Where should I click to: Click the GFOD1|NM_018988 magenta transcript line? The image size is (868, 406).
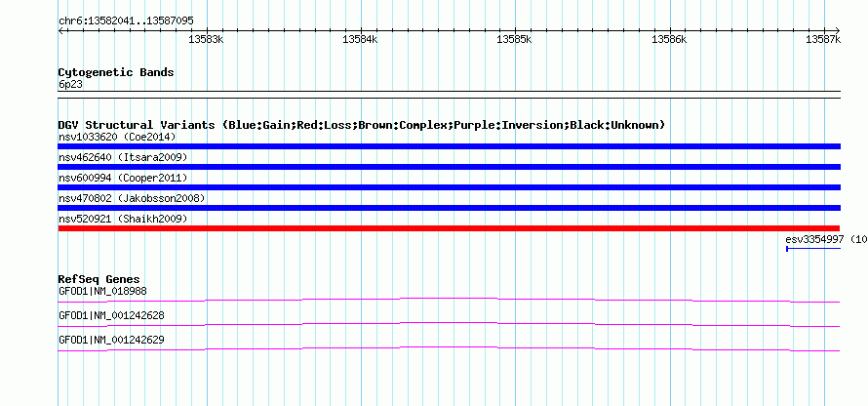click(x=449, y=300)
